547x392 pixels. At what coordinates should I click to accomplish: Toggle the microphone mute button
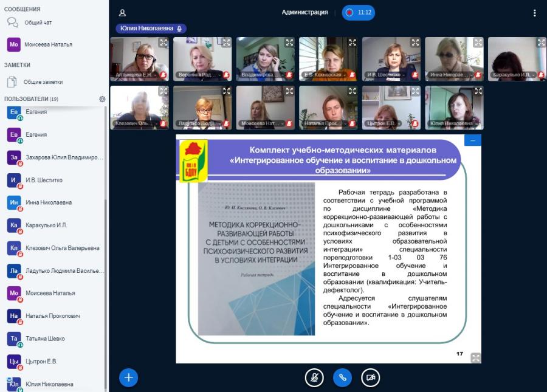(314, 377)
